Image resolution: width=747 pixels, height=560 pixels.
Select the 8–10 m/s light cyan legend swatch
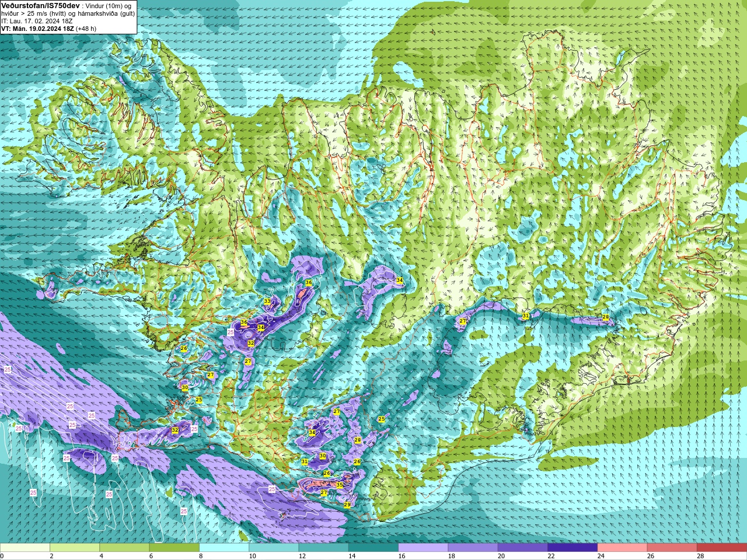pos(224,548)
